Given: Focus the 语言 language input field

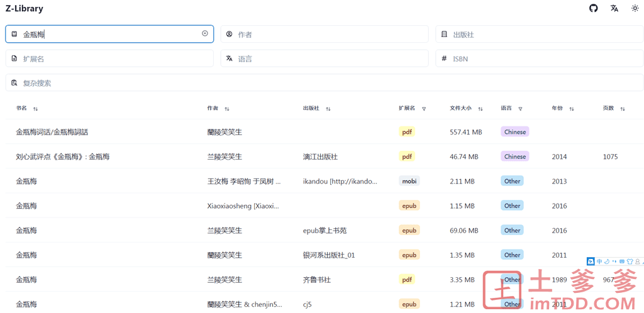Looking at the screenshot, I should [x=325, y=58].
